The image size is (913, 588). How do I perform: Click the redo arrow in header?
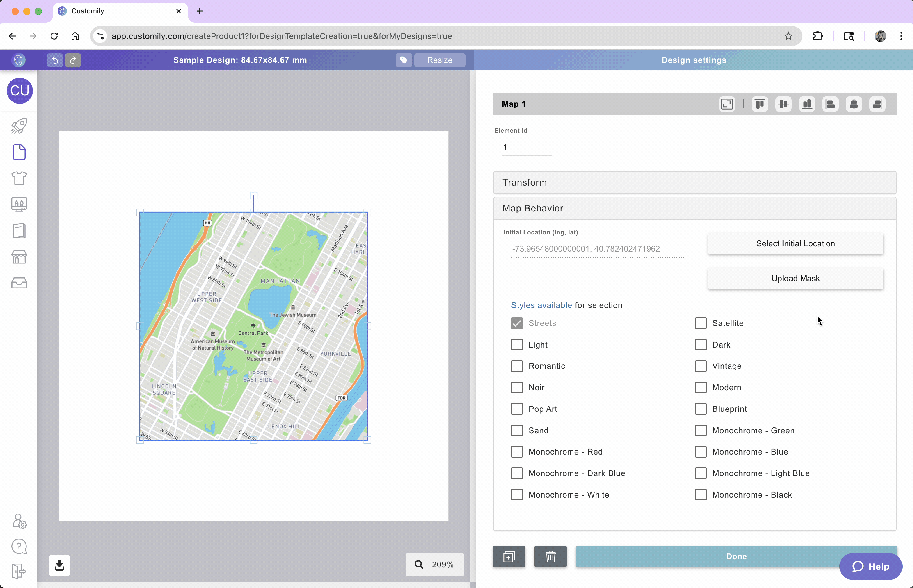click(x=73, y=60)
